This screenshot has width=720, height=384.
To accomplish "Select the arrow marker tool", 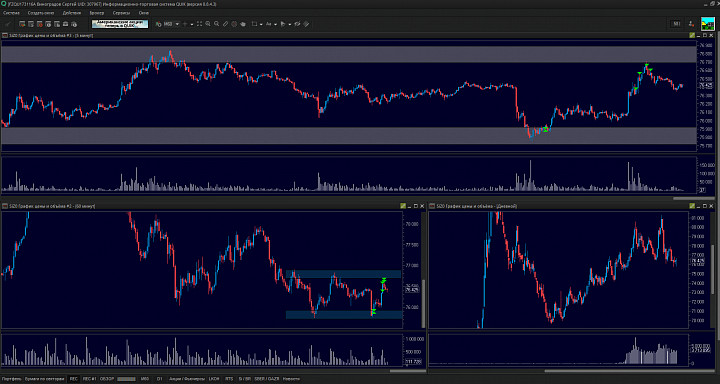I will pyautogui.click(x=283, y=24).
